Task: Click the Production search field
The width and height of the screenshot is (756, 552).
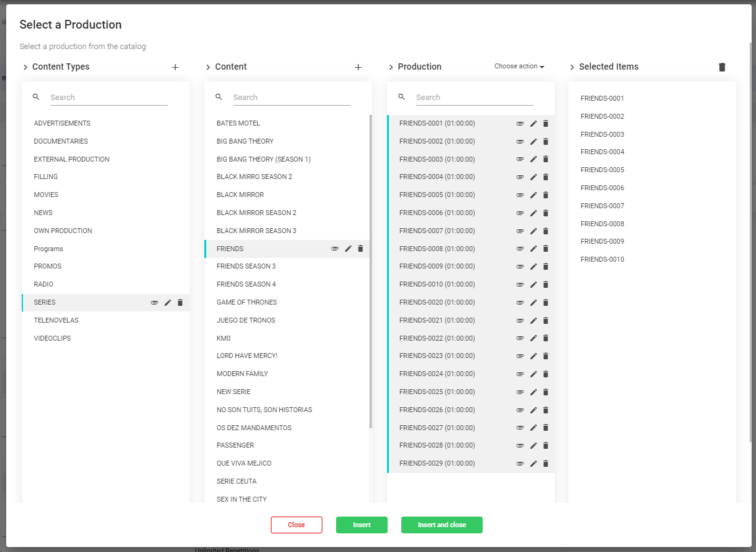Action: point(474,98)
